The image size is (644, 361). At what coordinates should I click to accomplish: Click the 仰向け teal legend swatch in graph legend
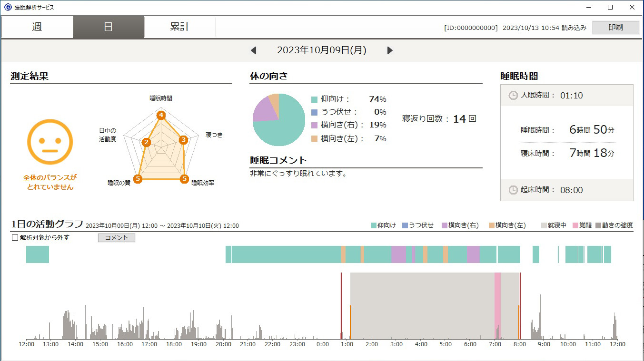[374, 225]
